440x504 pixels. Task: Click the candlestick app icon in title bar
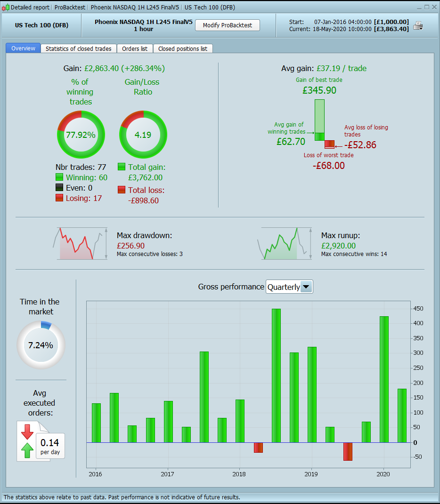(x=6, y=7)
